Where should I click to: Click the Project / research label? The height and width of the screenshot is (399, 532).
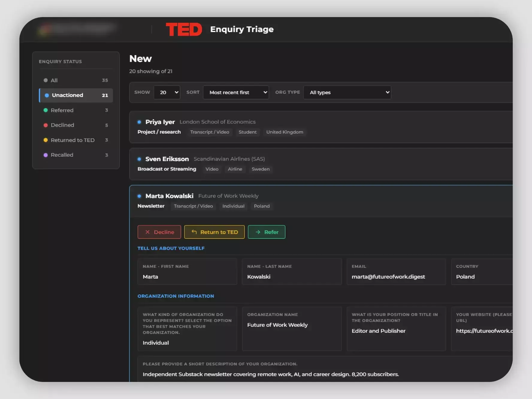coord(159,132)
